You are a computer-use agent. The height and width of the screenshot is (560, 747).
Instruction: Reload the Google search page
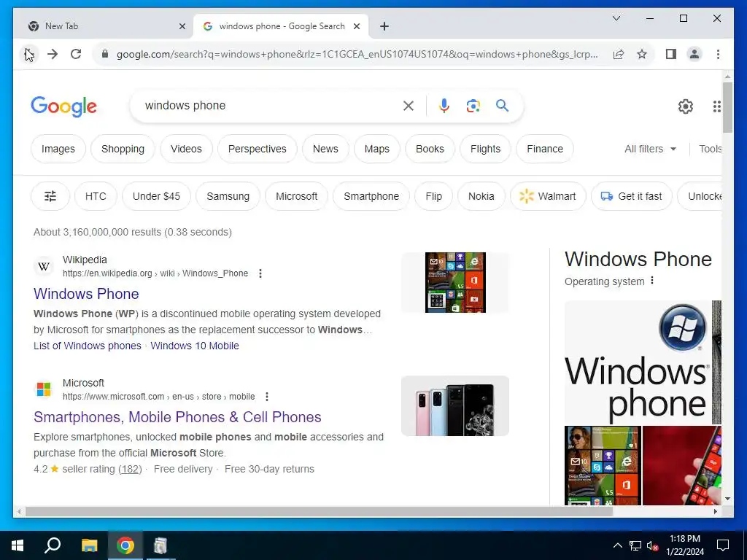pyautogui.click(x=76, y=54)
